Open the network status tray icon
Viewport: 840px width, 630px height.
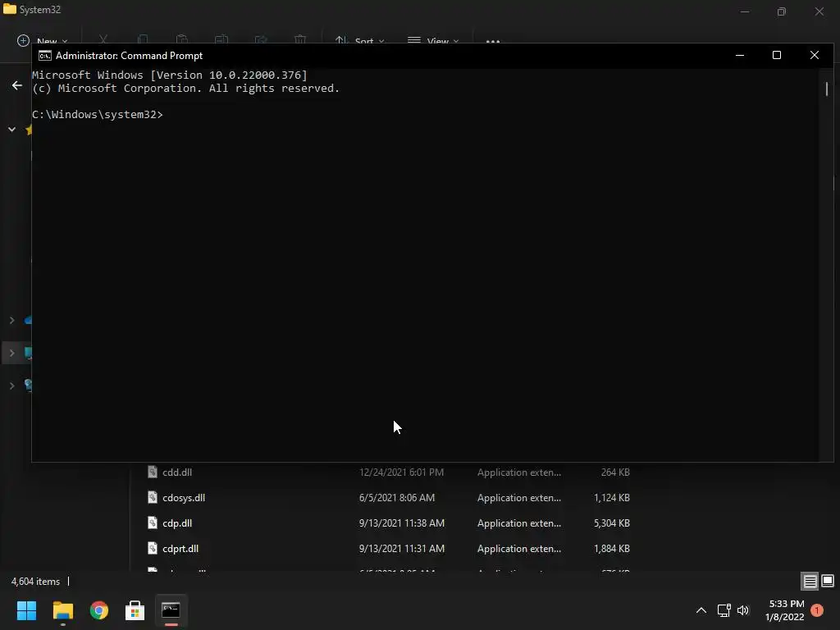(724, 610)
